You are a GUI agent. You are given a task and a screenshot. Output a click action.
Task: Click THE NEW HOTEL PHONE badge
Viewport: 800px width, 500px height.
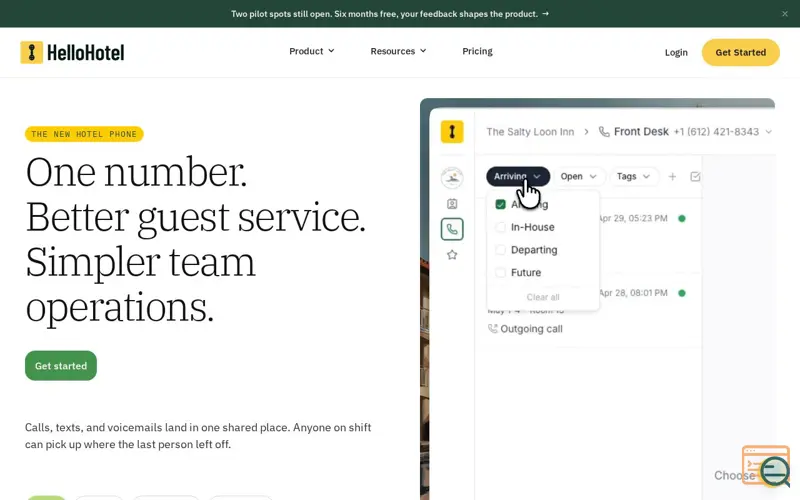(84, 134)
